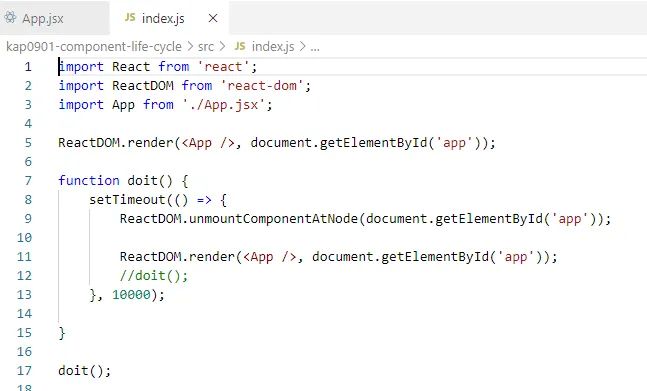Expand the chevron after src in breadcrumb
Screen dimensions: 647x391
[x=222, y=47]
